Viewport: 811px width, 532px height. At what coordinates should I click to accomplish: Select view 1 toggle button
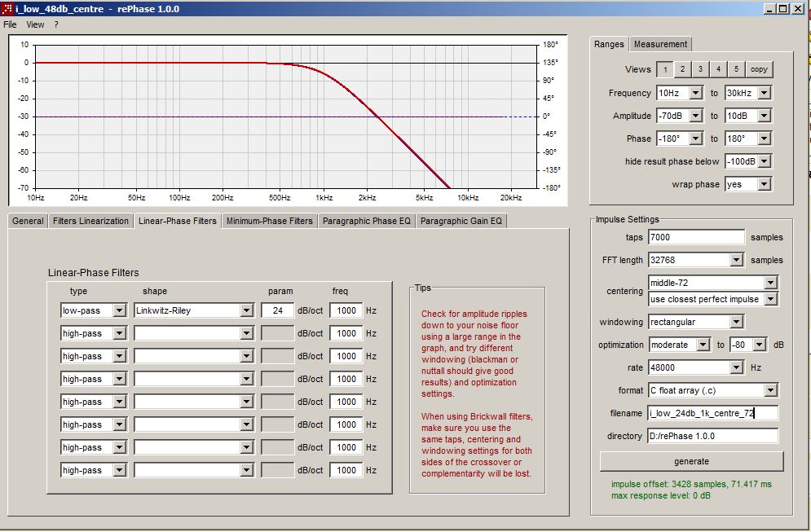(665, 69)
